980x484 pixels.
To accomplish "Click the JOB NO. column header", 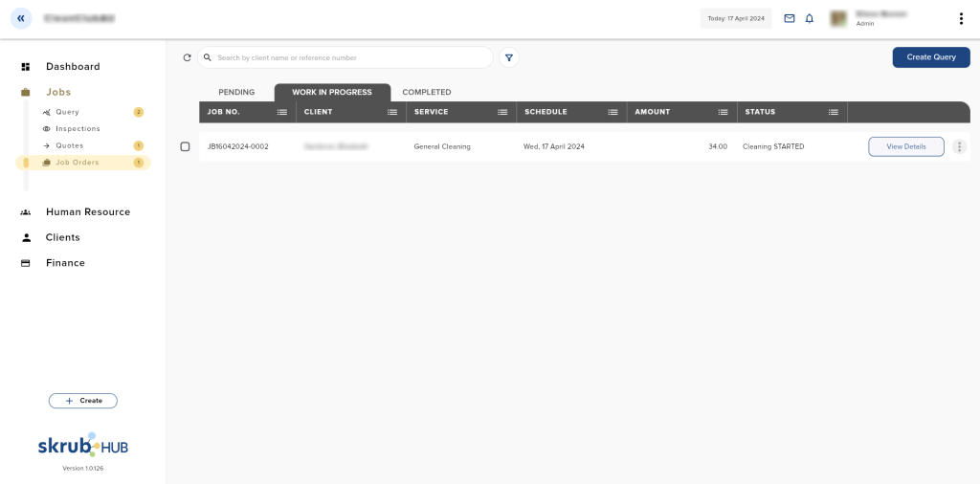I will [x=224, y=112].
